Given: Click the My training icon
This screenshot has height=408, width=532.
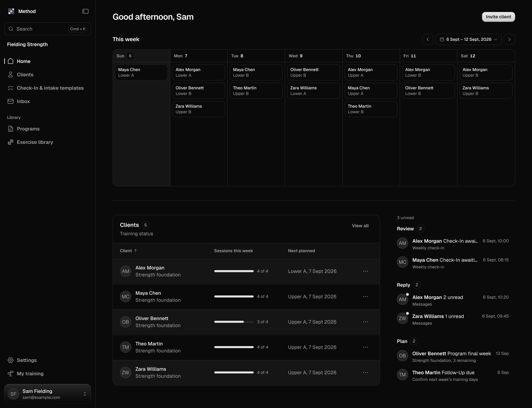Looking at the screenshot, I should pyautogui.click(x=10, y=374).
